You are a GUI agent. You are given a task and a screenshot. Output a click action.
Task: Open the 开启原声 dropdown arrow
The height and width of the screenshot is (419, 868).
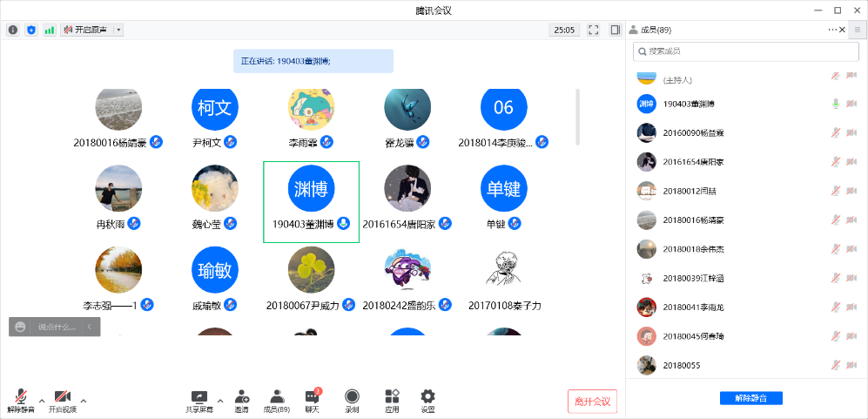(x=118, y=30)
